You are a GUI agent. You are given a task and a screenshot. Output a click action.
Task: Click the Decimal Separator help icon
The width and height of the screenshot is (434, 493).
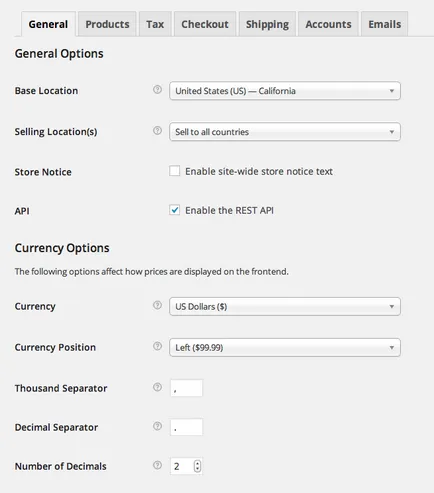pyautogui.click(x=157, y=426)
